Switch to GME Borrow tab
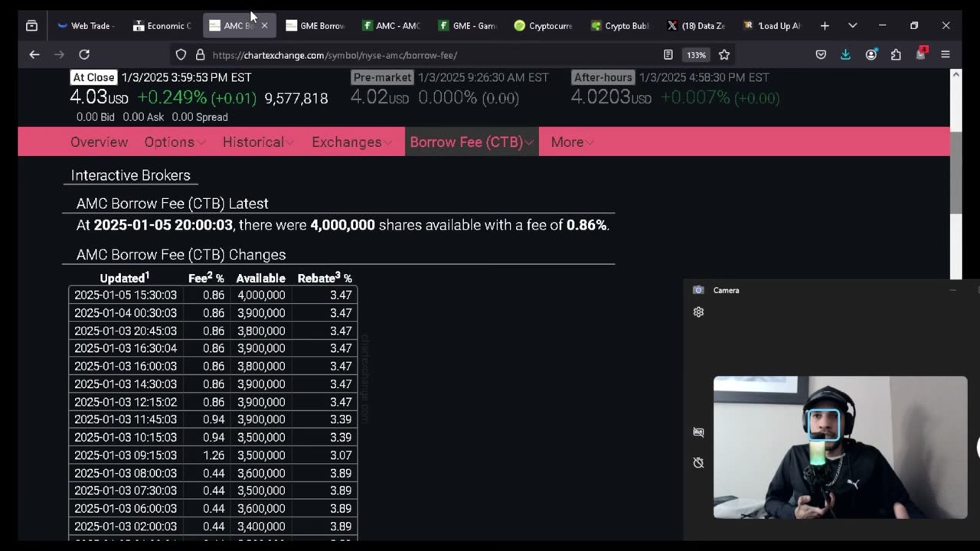The width and height of the screenshot is (980, 551). point(315,26)
